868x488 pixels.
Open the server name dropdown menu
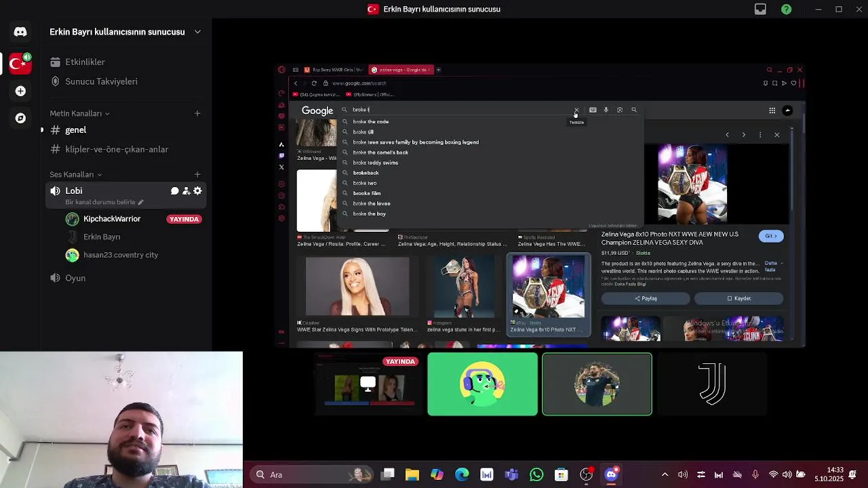(197, 32)
